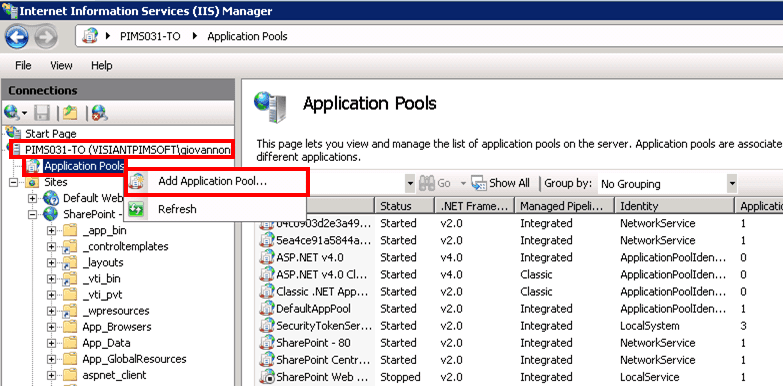Click the Show All filter icon

click(479, 183)
